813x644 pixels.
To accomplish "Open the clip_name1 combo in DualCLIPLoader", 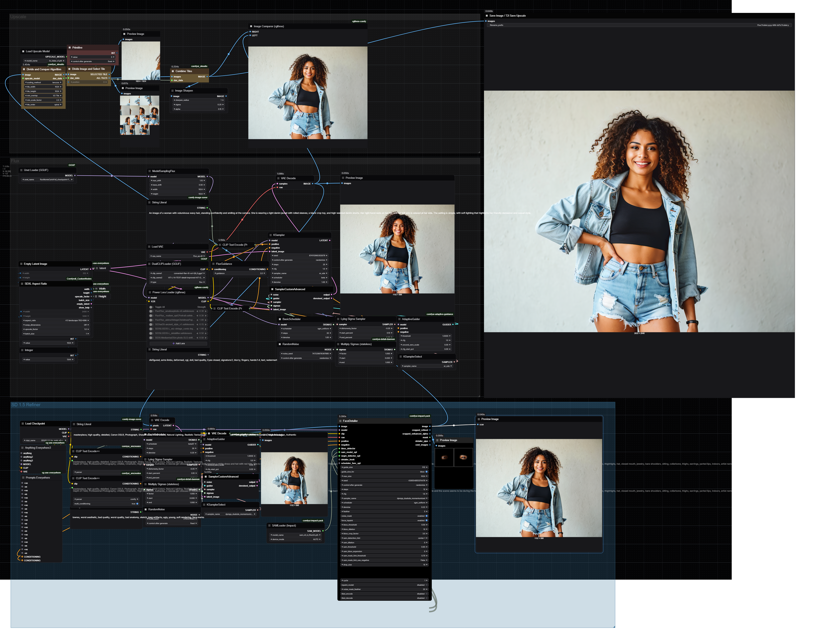I will 178,273.
